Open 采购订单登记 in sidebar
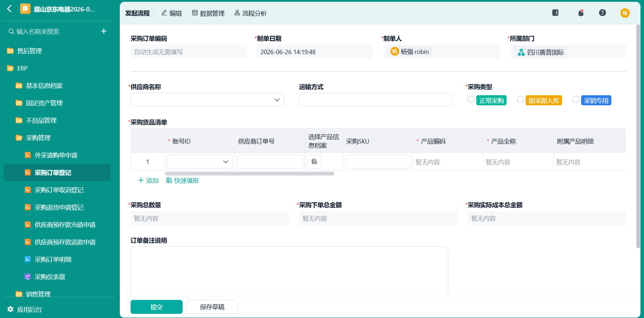The height and width of the screenshot is (318, 644). click(x=57, y=172)
